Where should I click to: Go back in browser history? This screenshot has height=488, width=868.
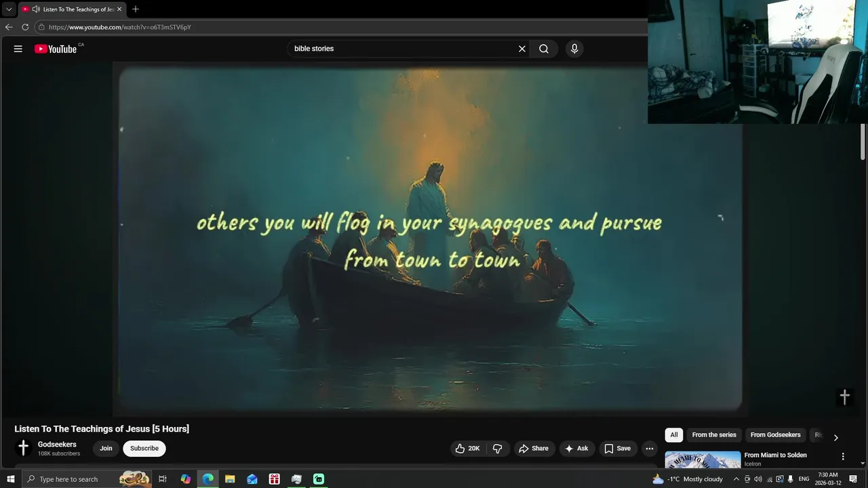(x=9, y=27)
